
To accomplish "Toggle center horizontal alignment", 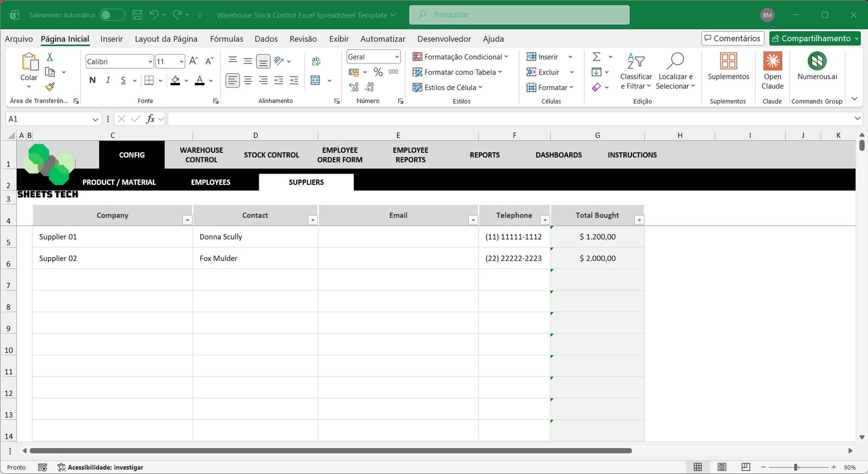I will click(x=248, y=80).
